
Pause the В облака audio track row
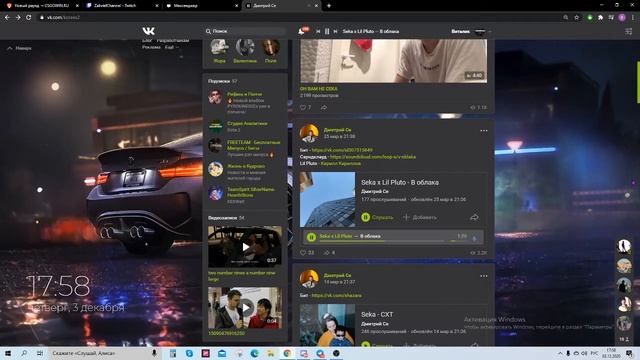point(311,237)
